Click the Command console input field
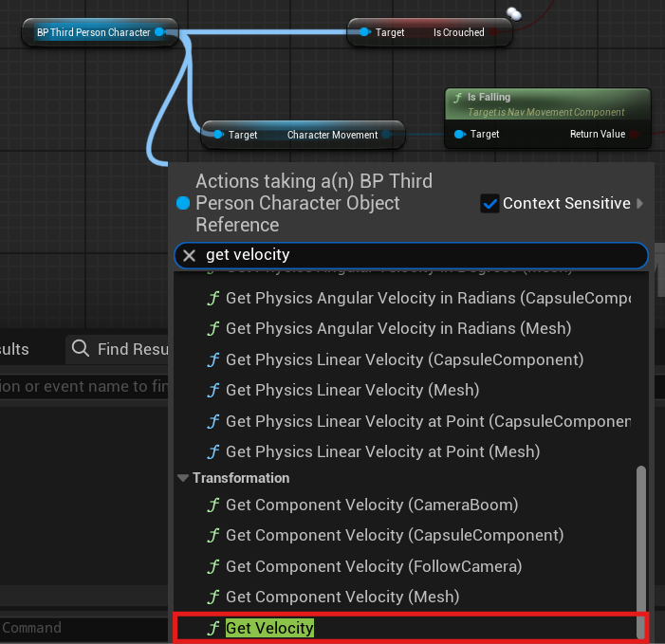Screen dimensions: 665x644 click(x=84, y=628)
